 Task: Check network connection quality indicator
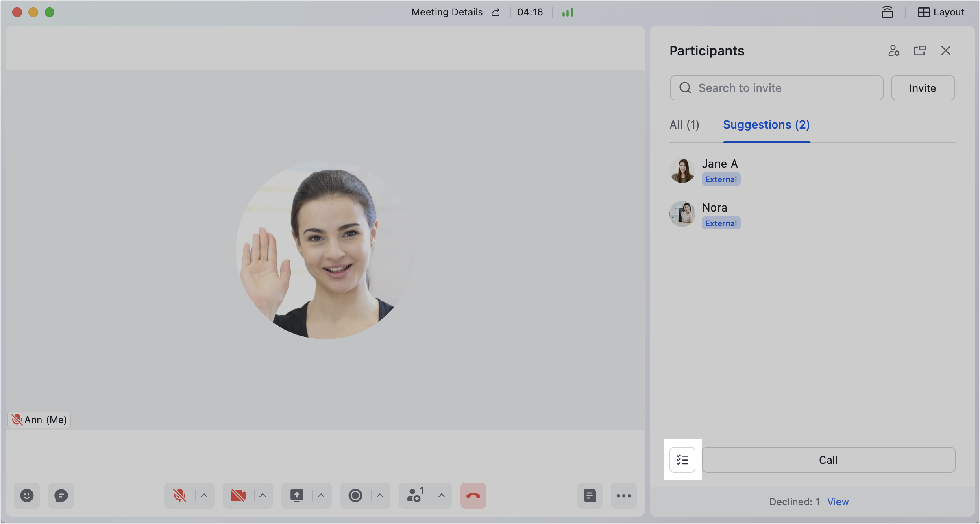pos(567,12)
